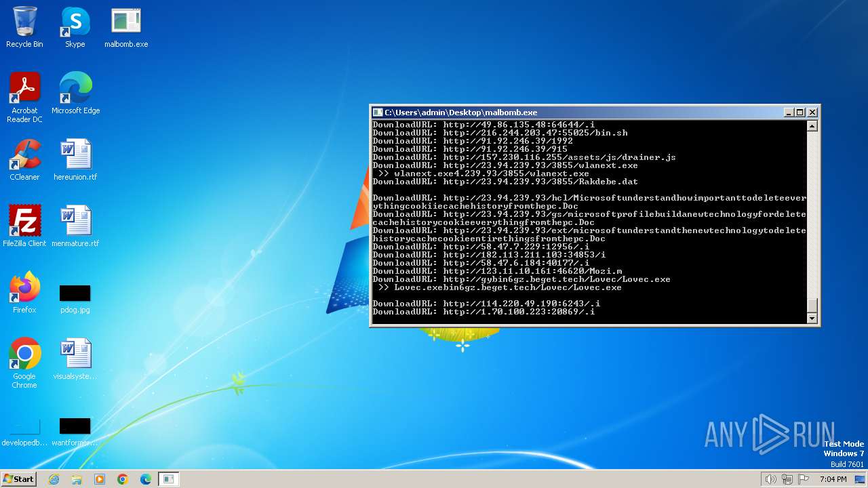
Task: Open the Start menu
Action: 18,479
